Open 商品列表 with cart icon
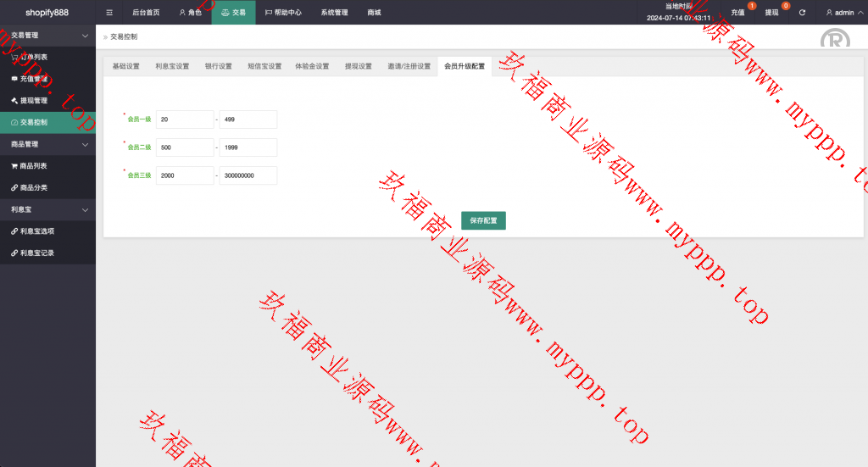The image size is (868, 467). pyautogui.click(x=34, y=166)
